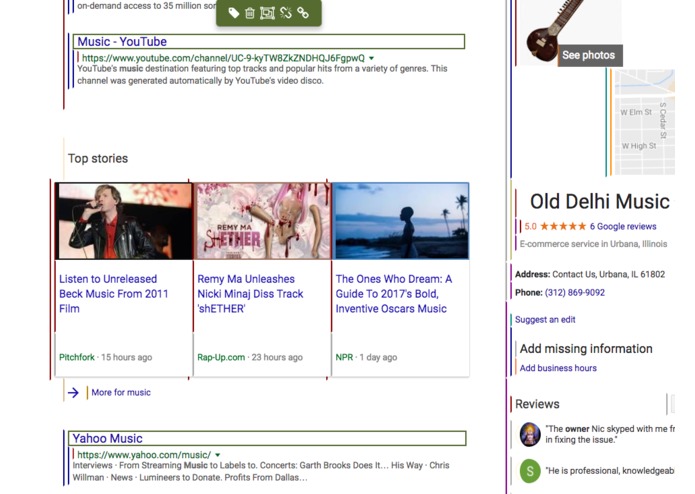Viewport: 695px width, 494px height.
Task: Open 6 Google reviews link
Action: [x=623, y=226]
